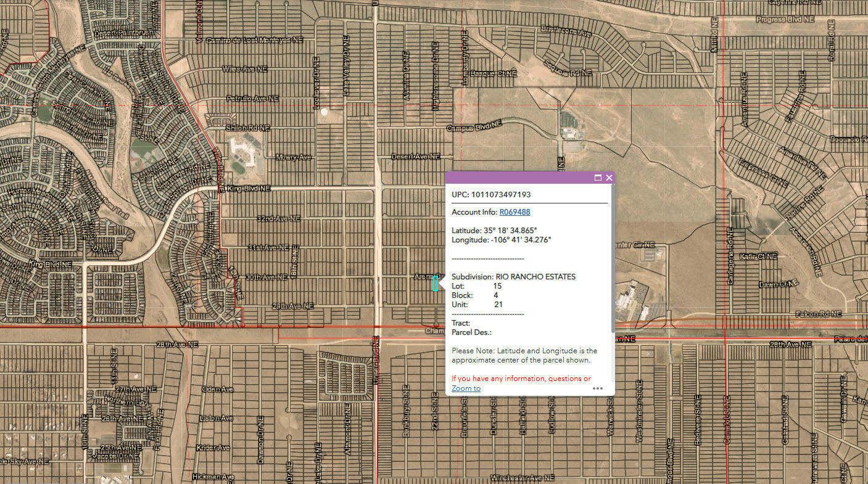Open account info link R069488
This screenshot has width=868, height=484.
(x=515, y=212)
